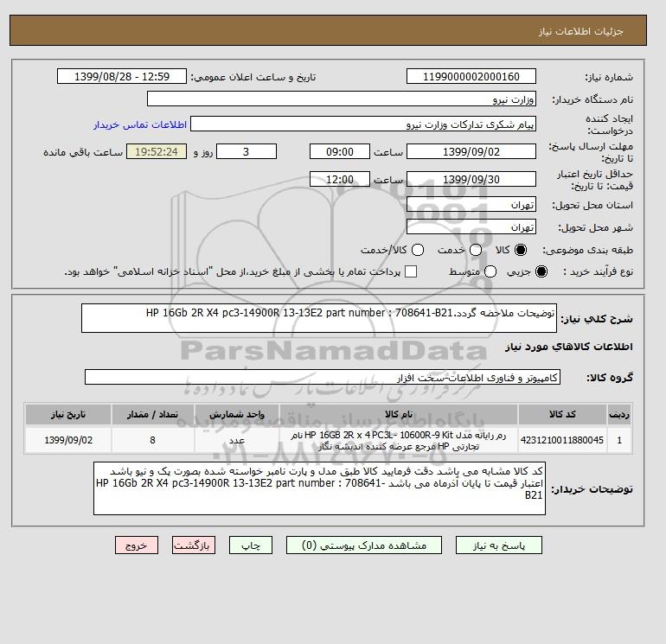Screen dimensions: 666x644
Task: Click the remaining days field showing 3
Action: [247, 151]
